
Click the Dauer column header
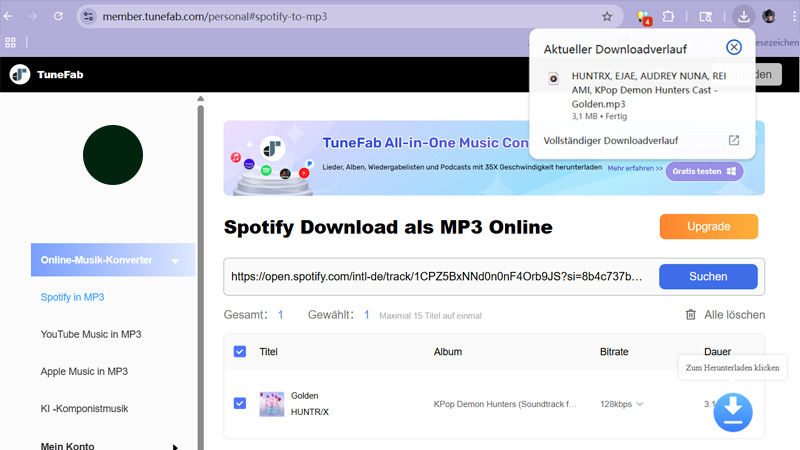(x=717, y=352)
